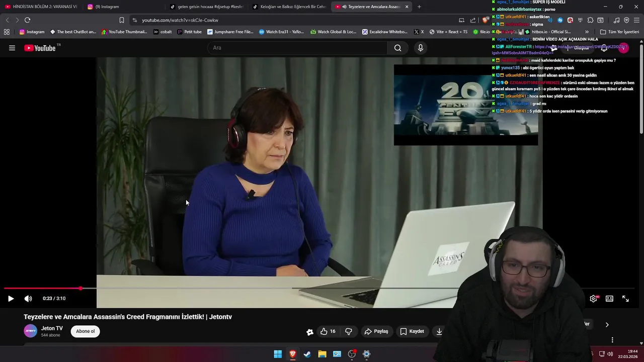Image resolution: width=644 pixels, height=362 pixels.
Task: Open the three-dot more options menu
Action: [612, 340]
